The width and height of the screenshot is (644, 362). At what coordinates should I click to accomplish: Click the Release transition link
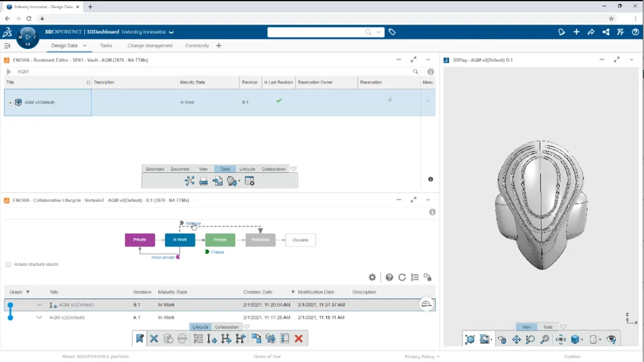pos(192,223)
